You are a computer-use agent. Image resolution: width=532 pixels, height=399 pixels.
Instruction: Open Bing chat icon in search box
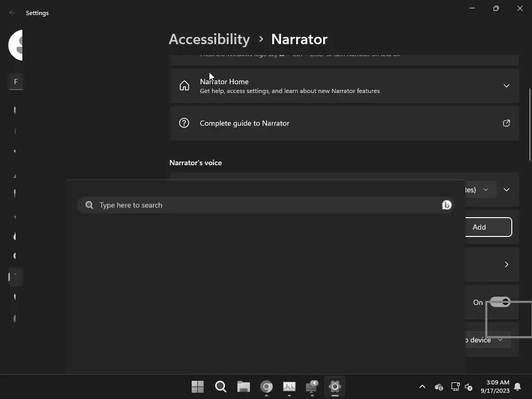pos(446,205)
